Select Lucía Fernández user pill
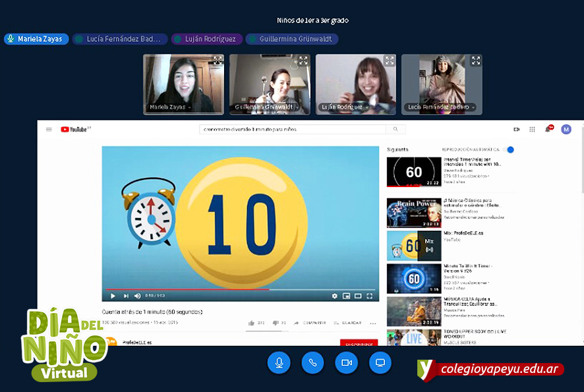584x392 pixels. click(120, 39)
